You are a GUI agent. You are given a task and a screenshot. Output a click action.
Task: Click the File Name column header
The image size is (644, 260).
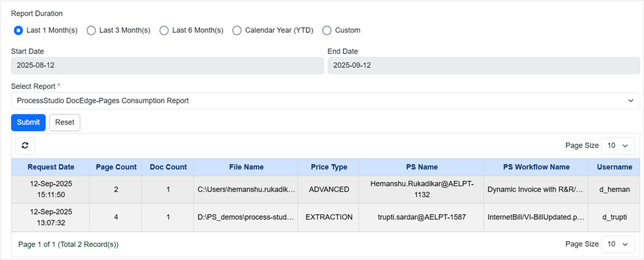[x=247, y=167]
